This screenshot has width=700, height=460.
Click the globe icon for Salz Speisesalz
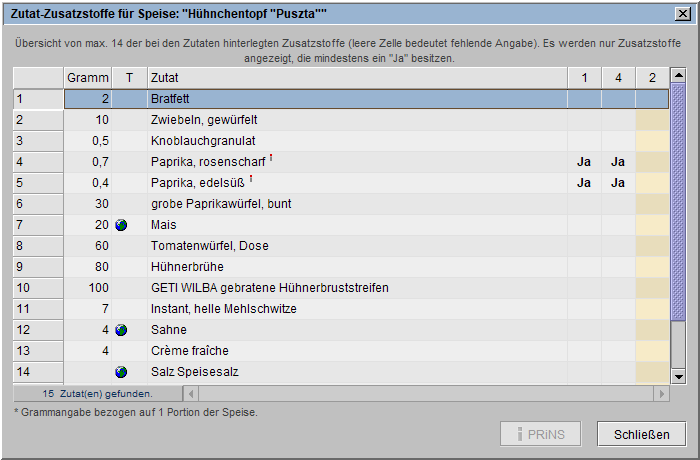coord(121,372)
